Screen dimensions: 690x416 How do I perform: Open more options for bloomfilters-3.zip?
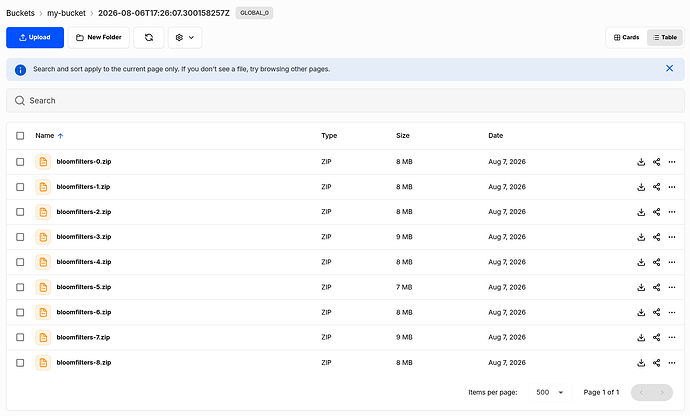click(672, 237)
